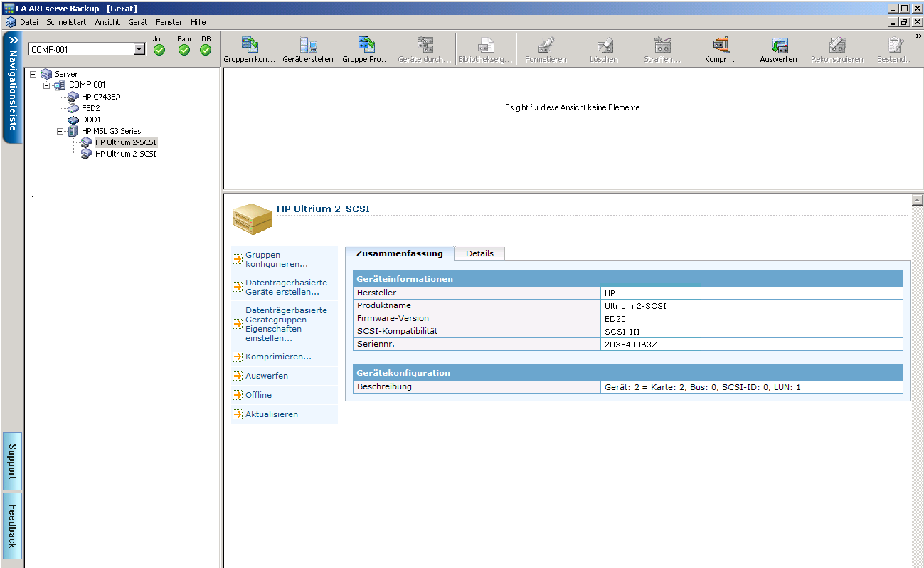Click the Band status green check icon
924x568 pixels.
184,50
